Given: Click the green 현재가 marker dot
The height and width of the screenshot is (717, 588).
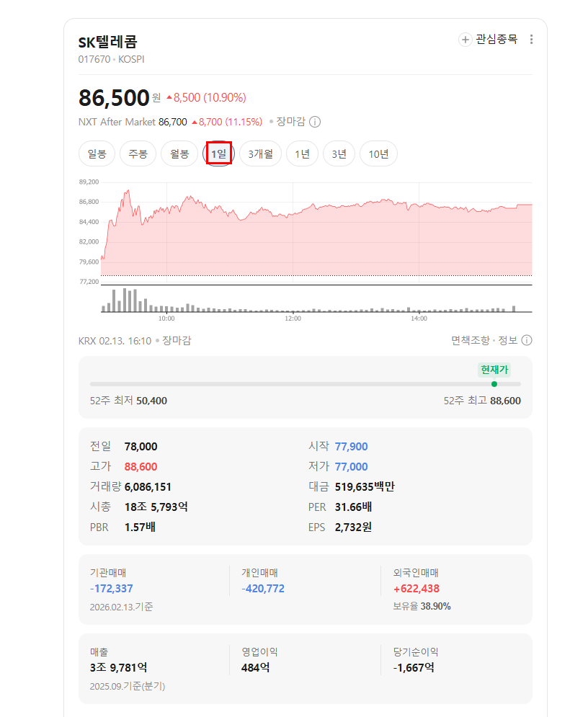Looking at the screenshot, I should click(x=494, y=384).
